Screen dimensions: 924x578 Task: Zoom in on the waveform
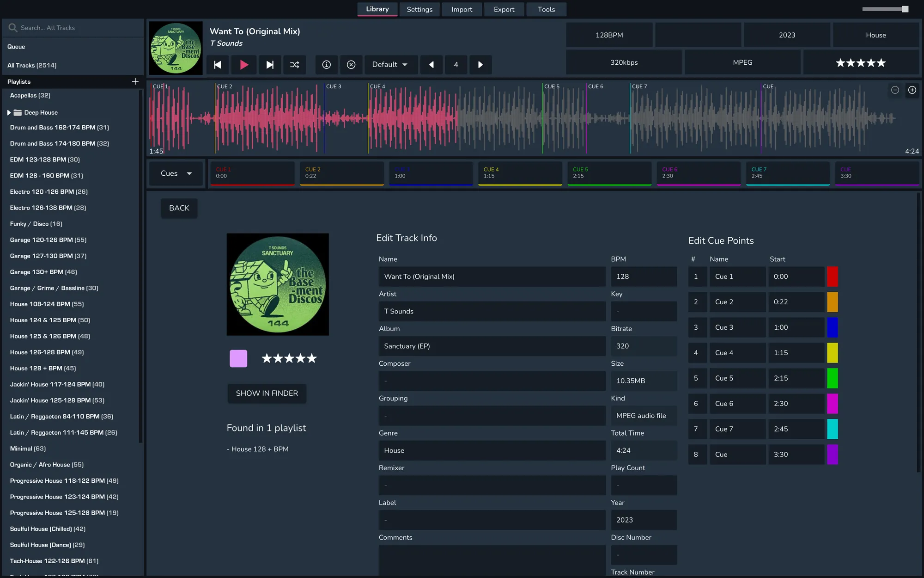[912, 90]
